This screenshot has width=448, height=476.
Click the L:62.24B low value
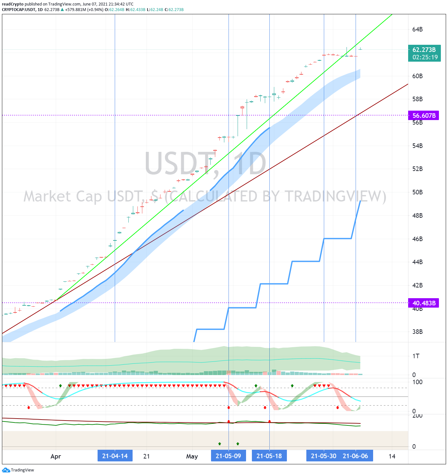(x=155, y=9)
